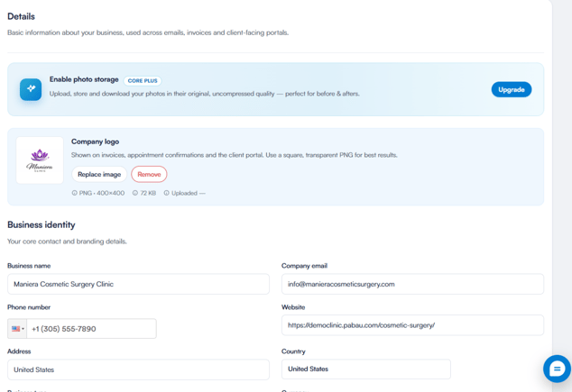
Task: Click the 'Website' label
Action: point(293,307)
